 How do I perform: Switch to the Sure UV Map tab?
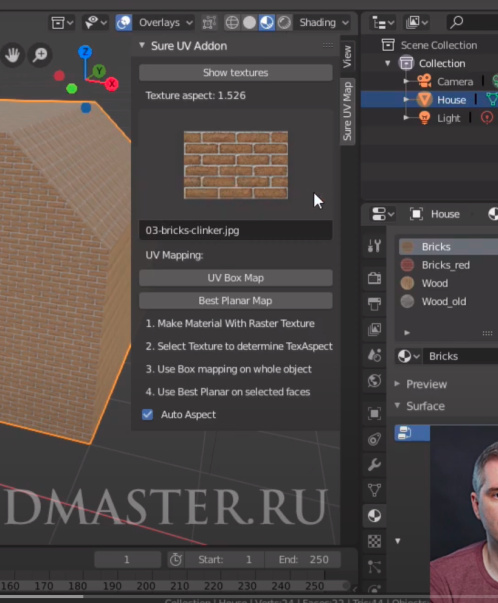(x=347, y=112)
